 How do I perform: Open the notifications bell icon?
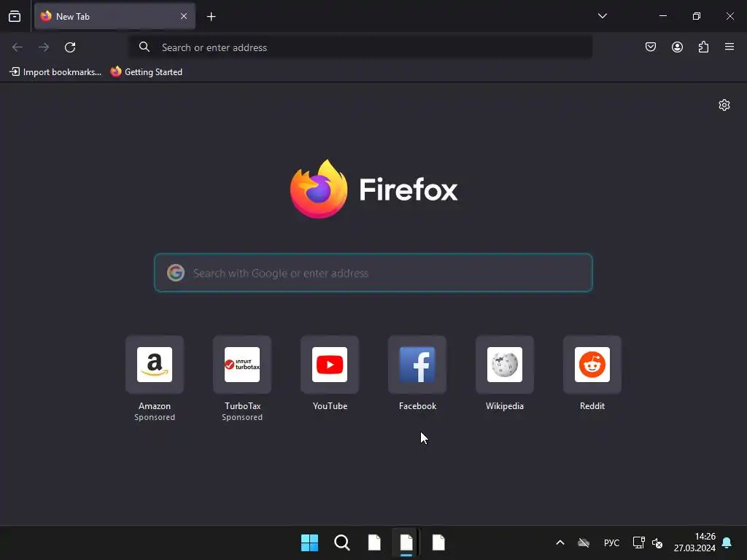(x=727, y=542)
